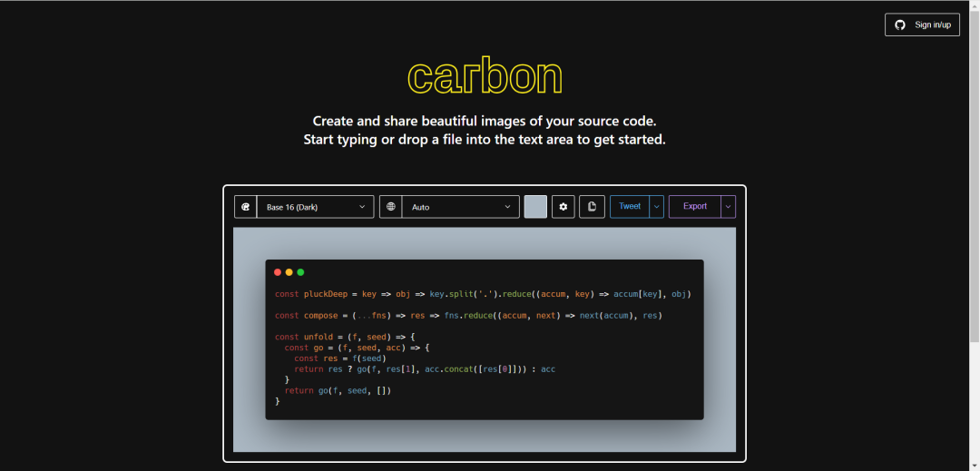Image resolution: width=980 pixels, height=471 pixels.
Task: Click the page vertical scrollbar thumb
Action: pyautogui.click(x=975, y=177)
